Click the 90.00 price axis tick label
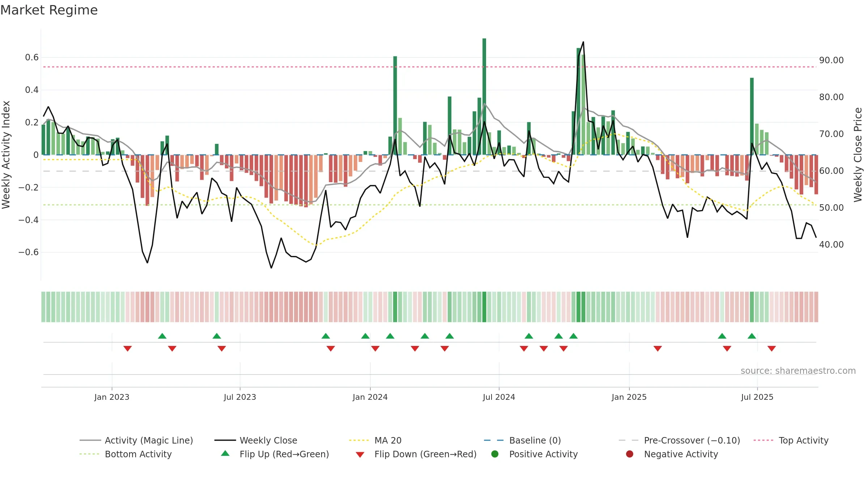 point(831,60)
